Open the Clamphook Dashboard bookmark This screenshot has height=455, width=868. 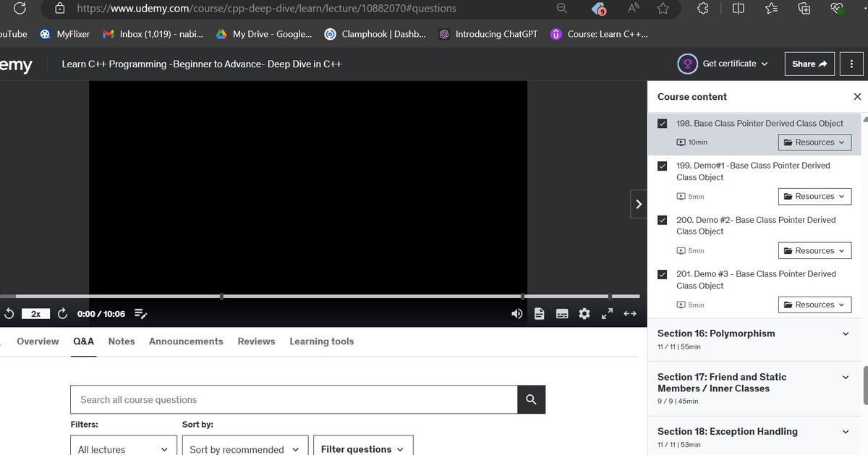(x=375, y=34)
